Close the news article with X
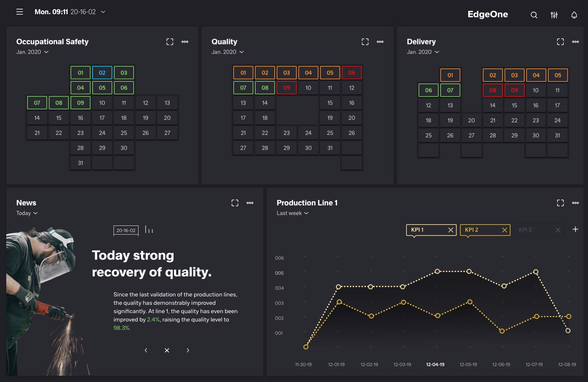The height and width of the screenshot is (382, 588). (x=167, y=350)
